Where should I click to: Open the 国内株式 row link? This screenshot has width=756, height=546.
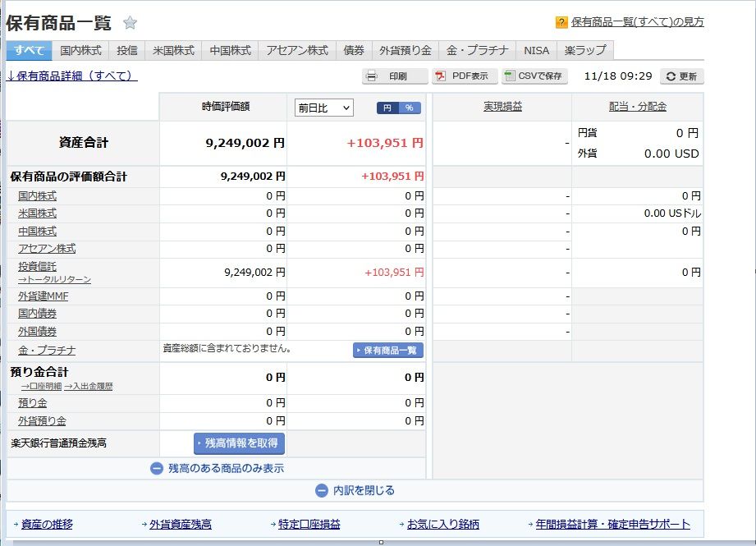[37, 196]
